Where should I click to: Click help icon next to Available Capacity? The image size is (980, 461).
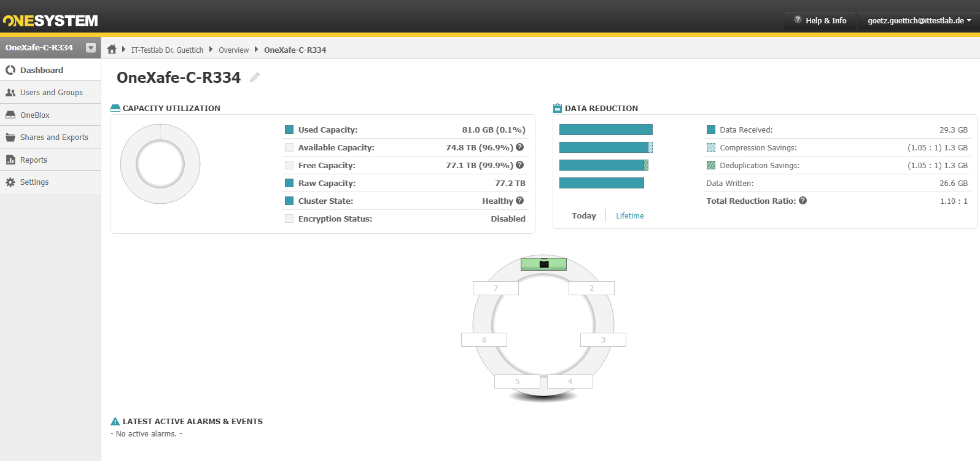[520, 147]
